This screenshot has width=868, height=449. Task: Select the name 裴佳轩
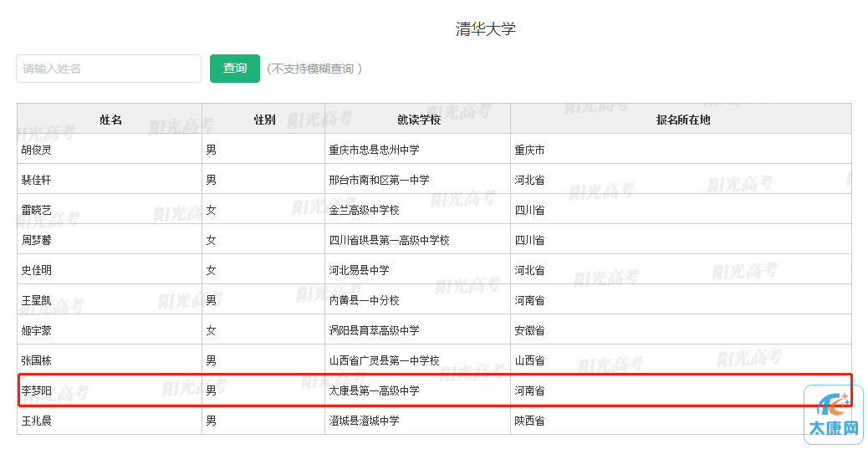[37, 180]
